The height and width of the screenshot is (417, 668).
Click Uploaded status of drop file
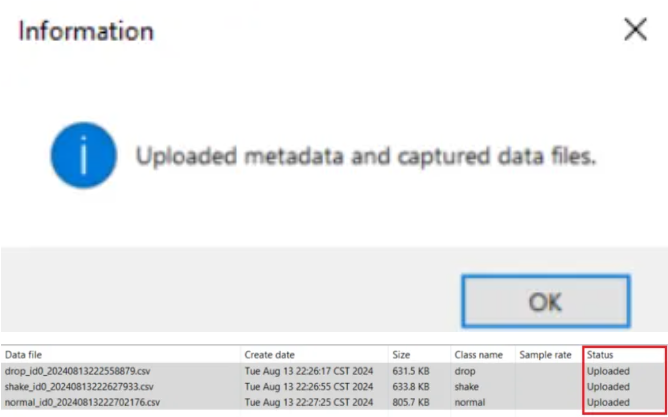tap(608, 371)
